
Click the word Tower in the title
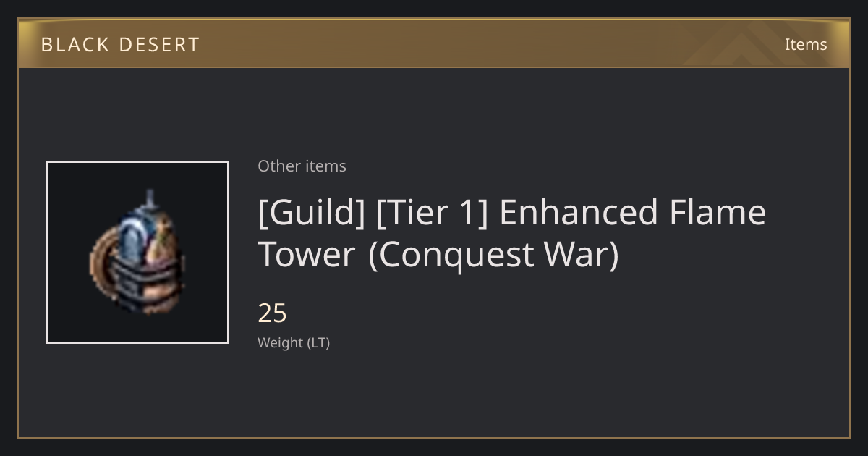pos(307,255)
